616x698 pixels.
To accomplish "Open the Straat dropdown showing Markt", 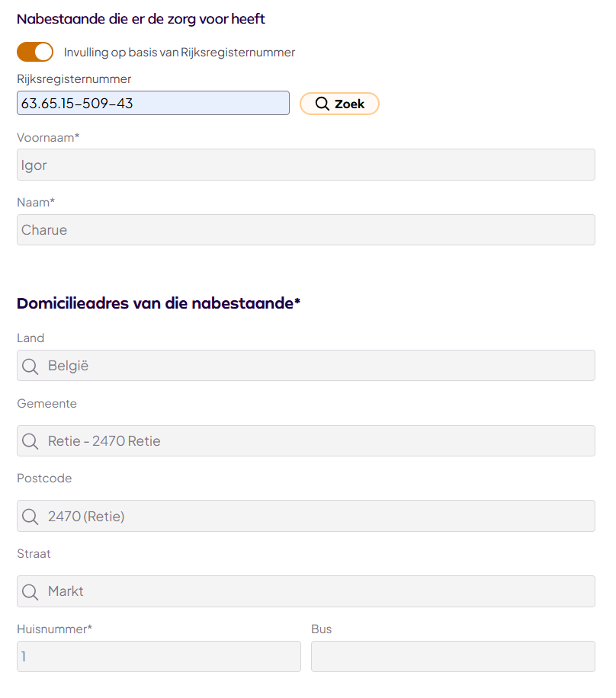I will [306, 591].
